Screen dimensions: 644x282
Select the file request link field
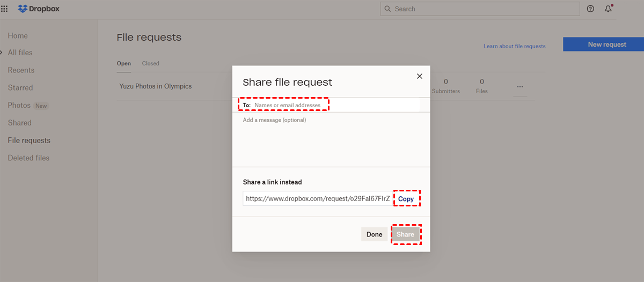[x=318, y=199]
